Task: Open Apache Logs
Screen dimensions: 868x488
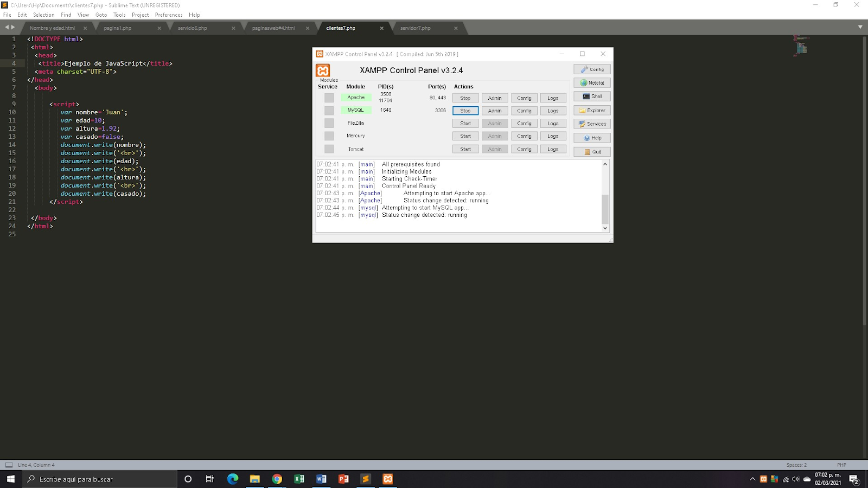Action: point(553,98)
